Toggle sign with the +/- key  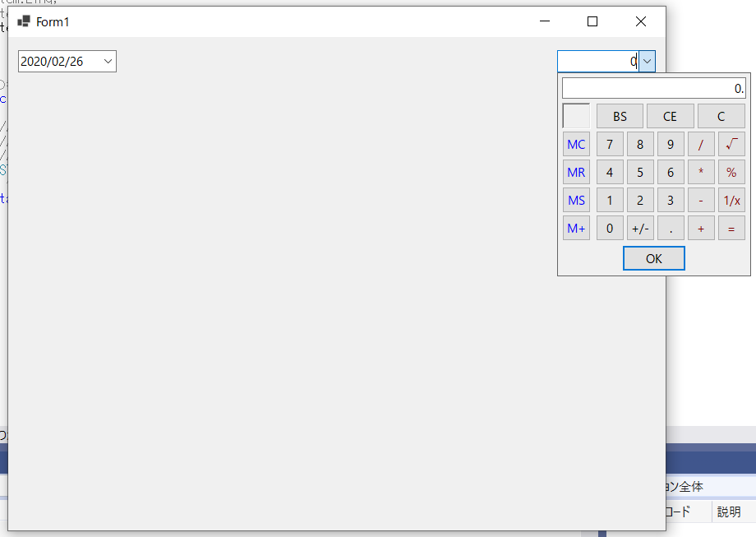pos(640,229)
